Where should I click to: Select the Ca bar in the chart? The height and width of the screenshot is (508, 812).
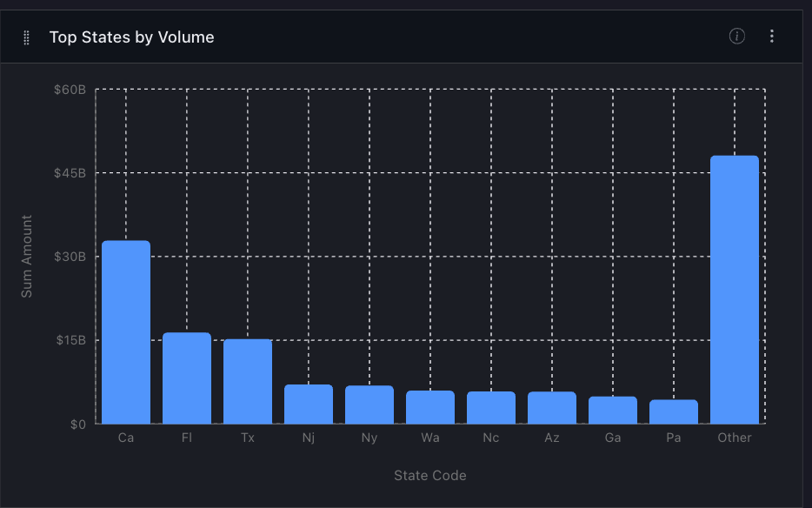pos(125,331)
